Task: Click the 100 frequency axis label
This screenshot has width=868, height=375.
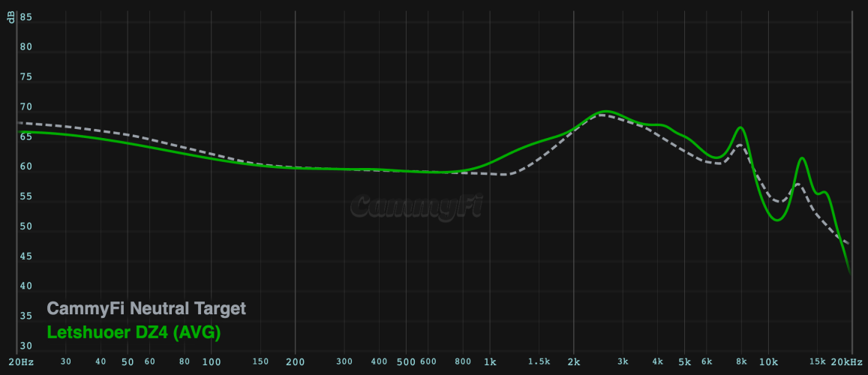Action: [212, 361]
